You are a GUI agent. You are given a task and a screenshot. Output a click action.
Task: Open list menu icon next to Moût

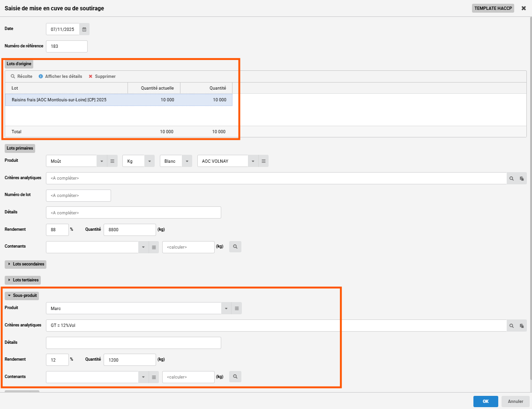click(112, 161)
